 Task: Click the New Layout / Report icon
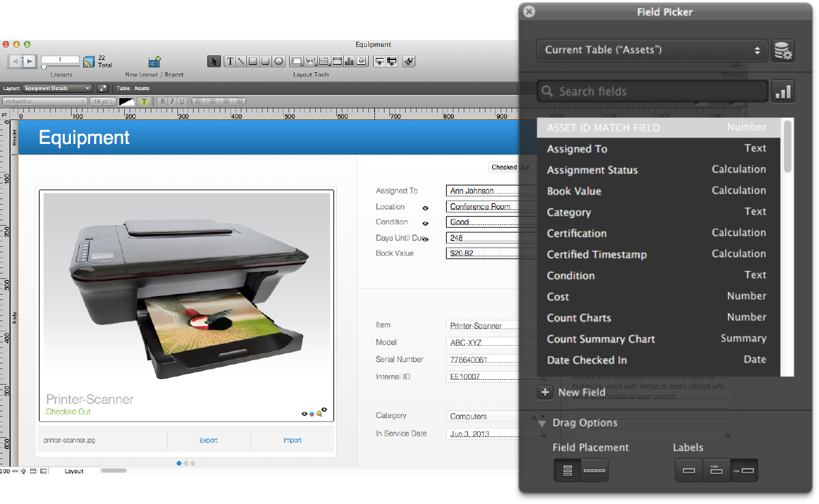coord(154,62)
